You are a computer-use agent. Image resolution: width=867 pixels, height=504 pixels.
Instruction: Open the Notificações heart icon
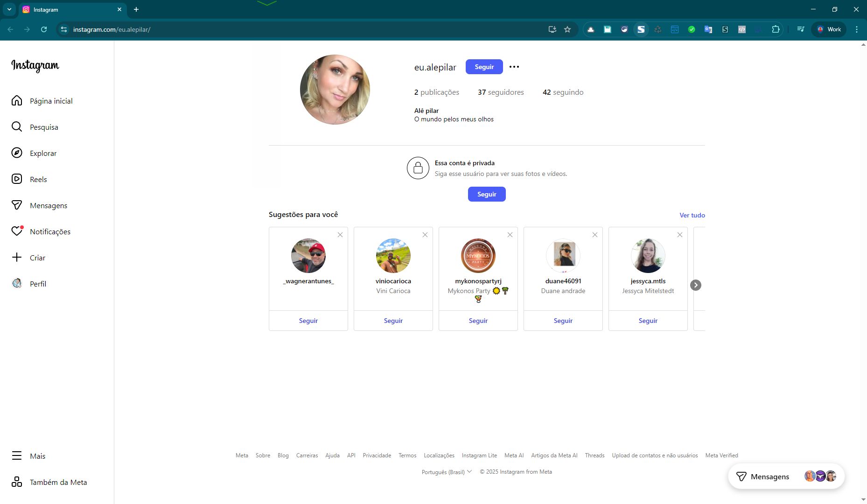(x=17, y=231)
